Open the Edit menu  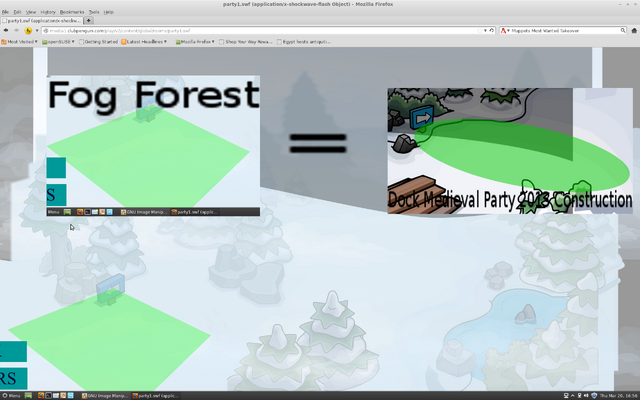coord(17,12)
